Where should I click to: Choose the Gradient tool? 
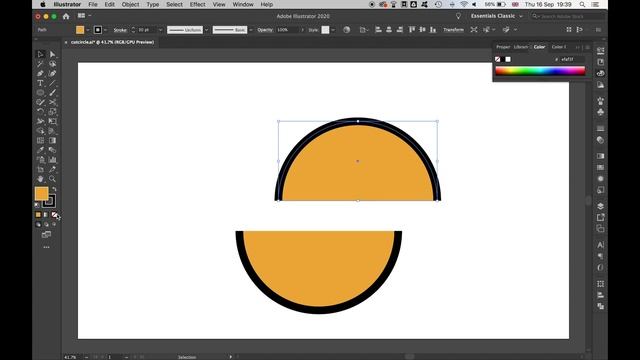click(x=53, y=141)
